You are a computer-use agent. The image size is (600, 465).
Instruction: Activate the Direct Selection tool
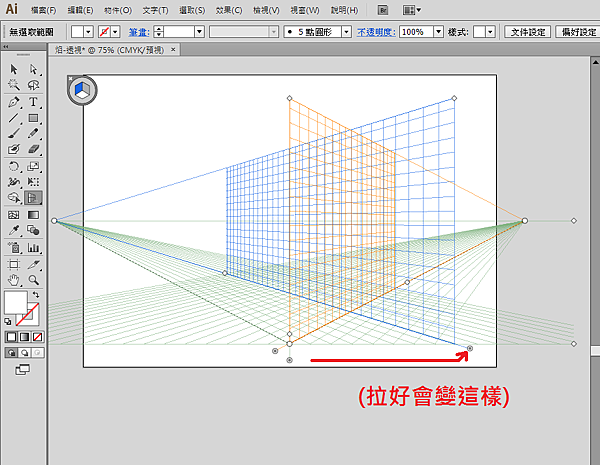(33, 70)
